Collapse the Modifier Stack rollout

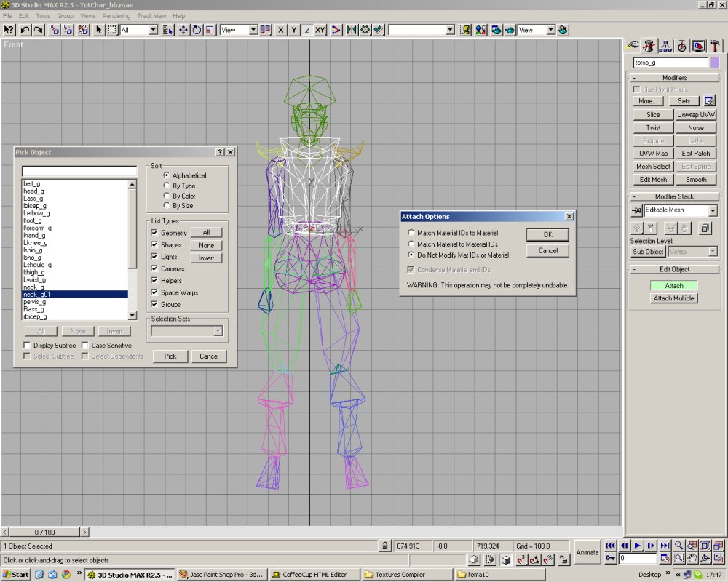point(674,196)
